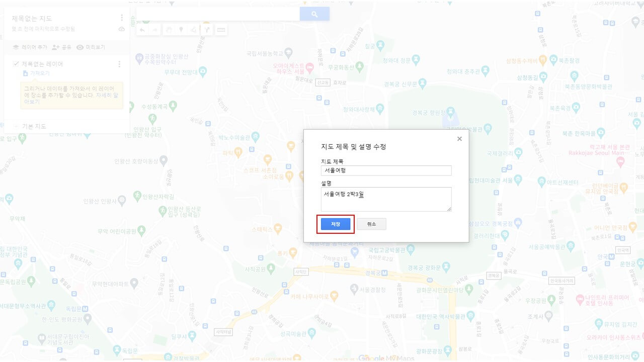Screen dimensions: 644x362
Task: Select the measure distance ruler tool
Action: [220, 30]
